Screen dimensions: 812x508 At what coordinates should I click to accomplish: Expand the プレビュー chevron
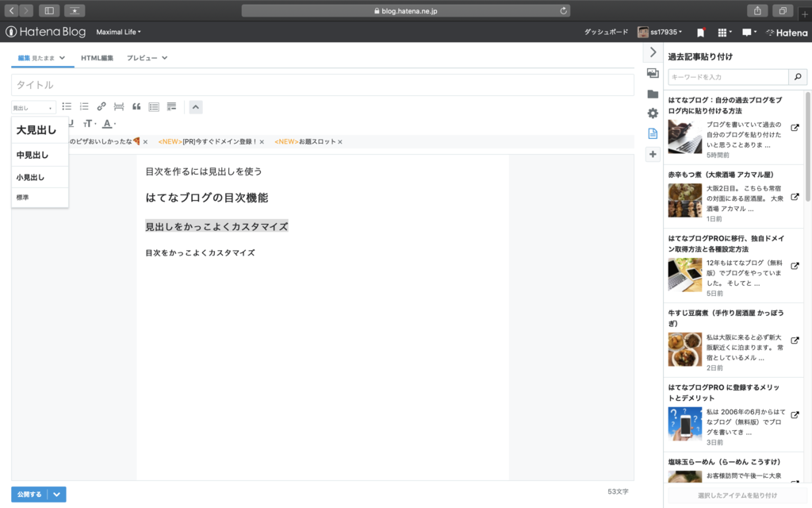tap(165, 58)
